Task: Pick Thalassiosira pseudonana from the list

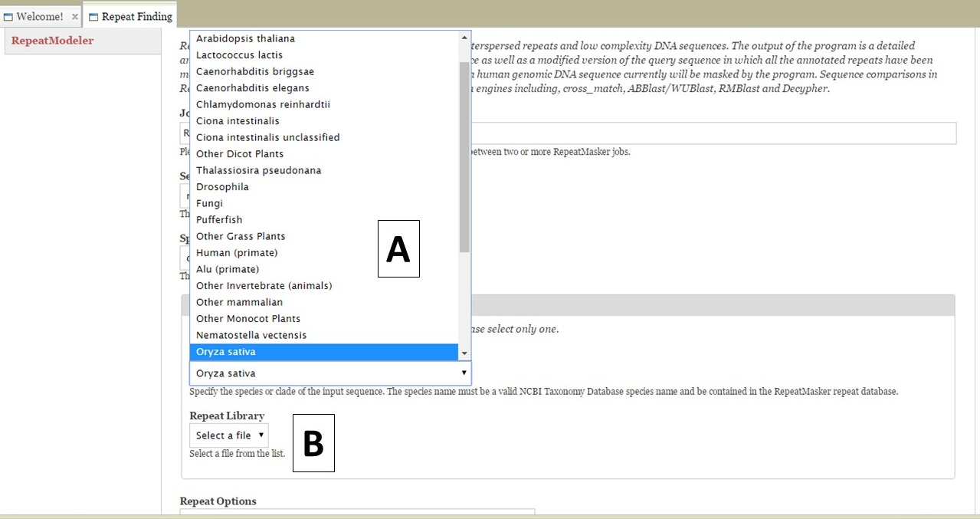Action: 325,170
